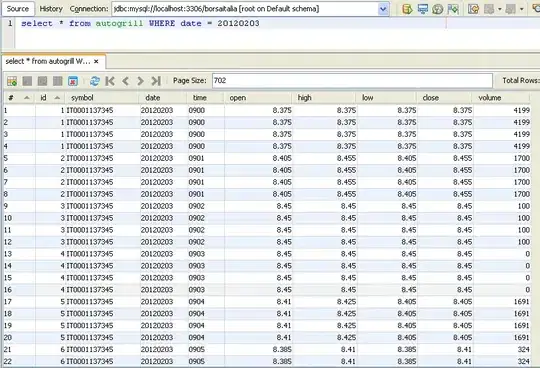Go to the previous results page

125,81
